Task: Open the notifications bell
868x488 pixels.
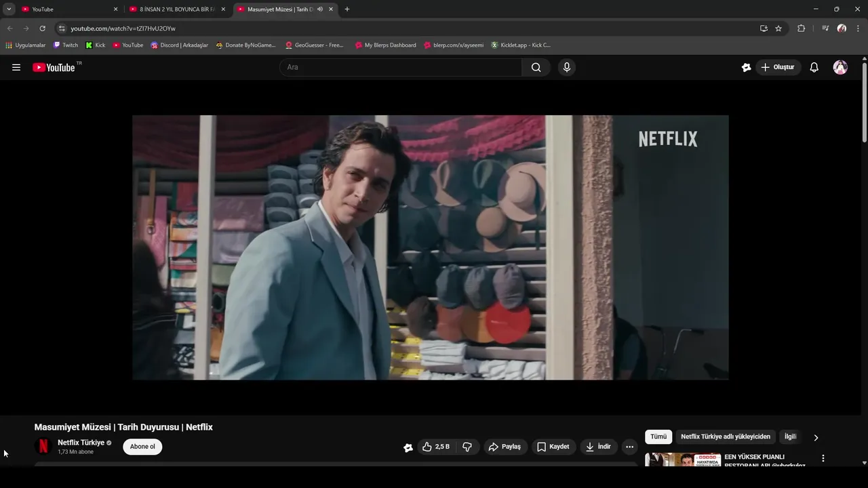Action: tap(814, 67)
